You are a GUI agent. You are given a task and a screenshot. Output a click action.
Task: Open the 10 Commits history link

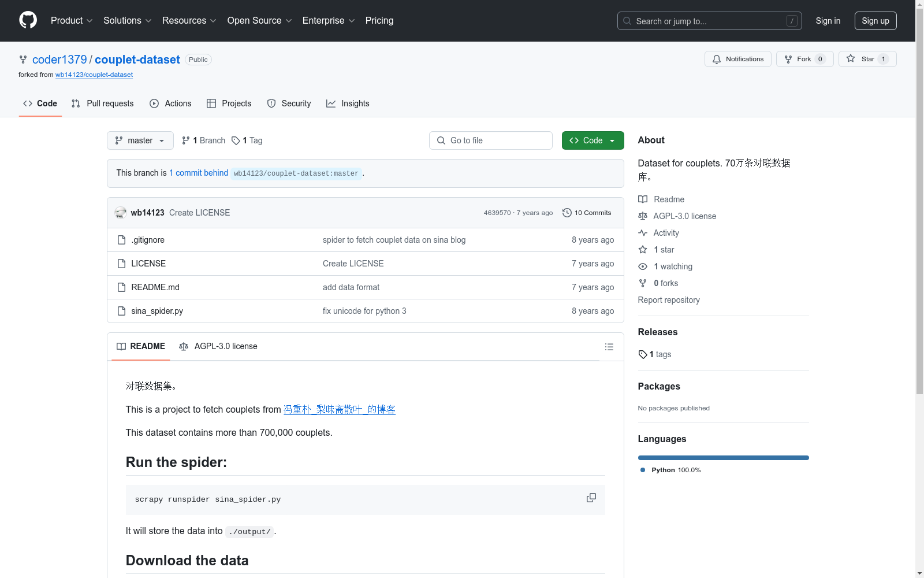[587, 213]
